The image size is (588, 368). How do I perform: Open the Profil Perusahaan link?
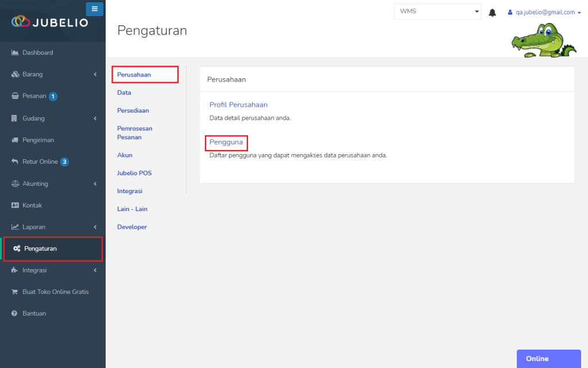point(238,105)
